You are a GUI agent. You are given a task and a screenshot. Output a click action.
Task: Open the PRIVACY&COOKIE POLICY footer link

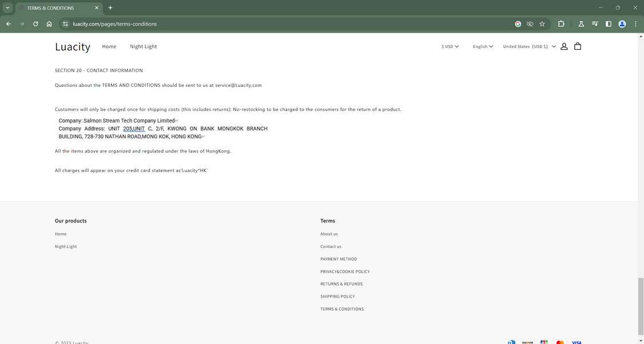pyautogui.click(x=345, y=271)
